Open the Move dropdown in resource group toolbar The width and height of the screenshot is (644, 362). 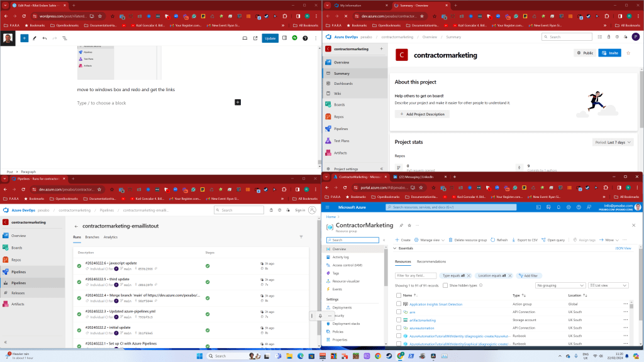(609, 240)
